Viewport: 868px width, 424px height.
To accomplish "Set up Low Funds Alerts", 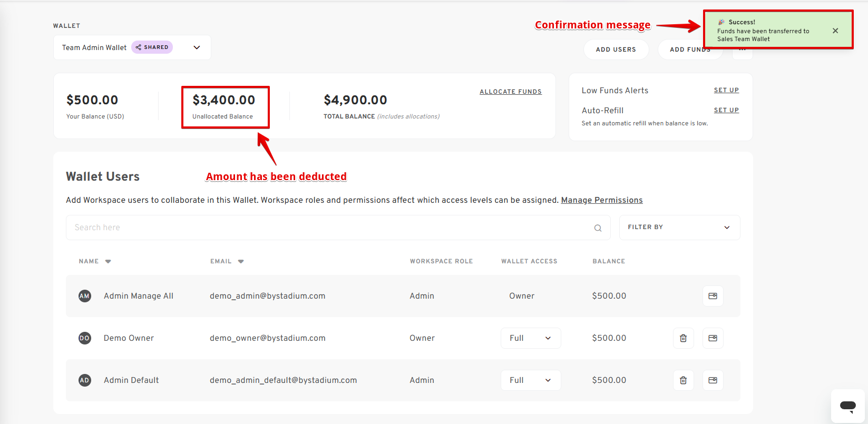I will point(726,90).
